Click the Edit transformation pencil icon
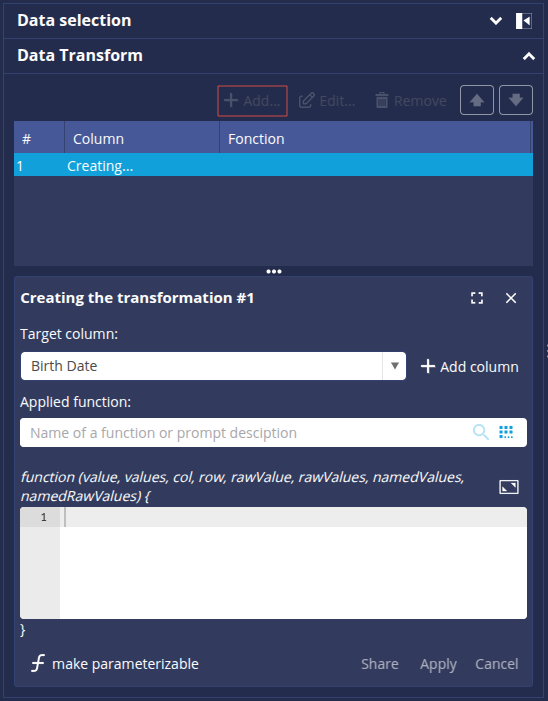 [307, 101]
